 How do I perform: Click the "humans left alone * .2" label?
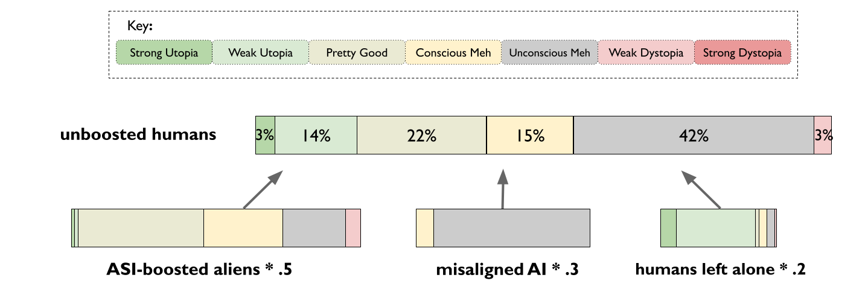720,270
